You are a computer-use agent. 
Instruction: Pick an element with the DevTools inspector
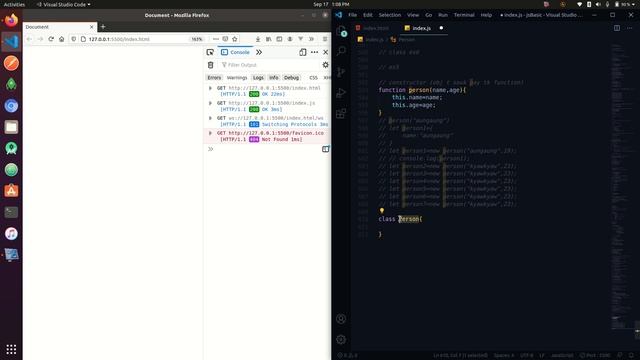210,52
